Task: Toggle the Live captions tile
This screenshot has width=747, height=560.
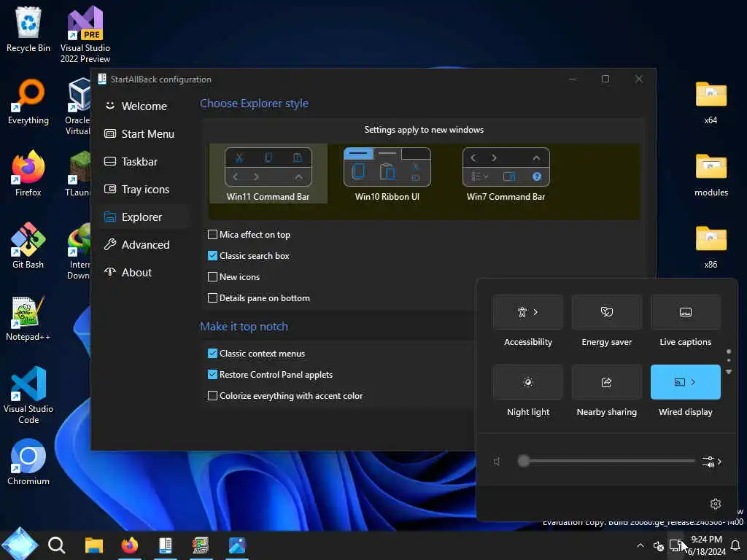Action: (685, 312)
